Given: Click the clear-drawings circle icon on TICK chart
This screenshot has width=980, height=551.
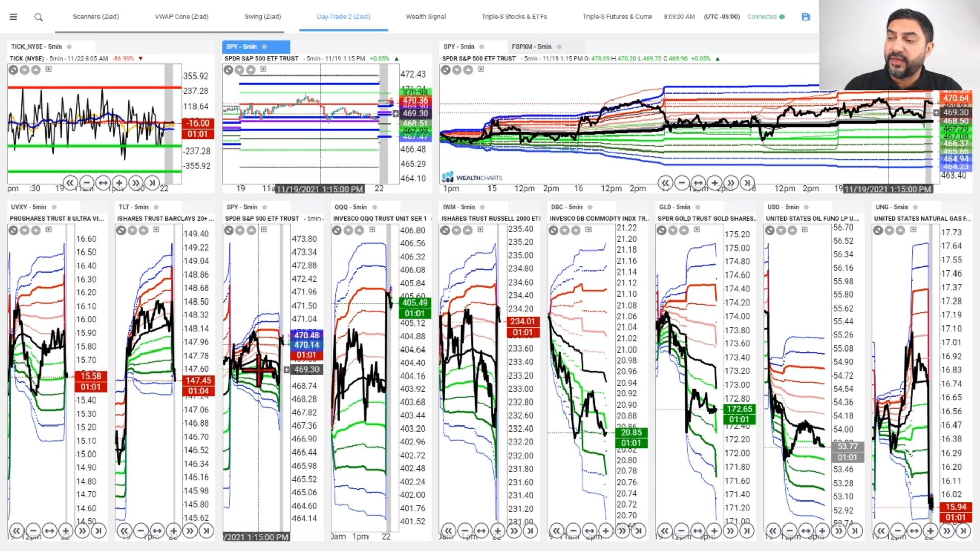Looking at the screenshot, I should [13, 70].
